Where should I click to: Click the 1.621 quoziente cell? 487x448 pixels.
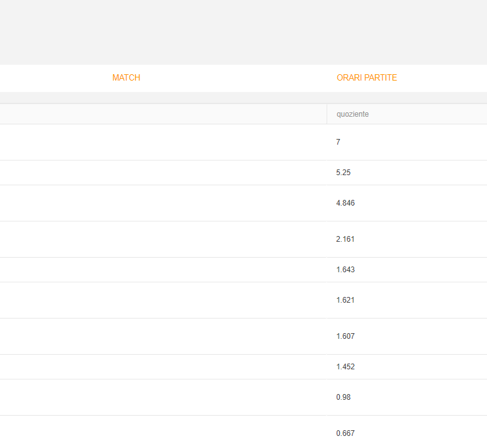[x=407, y=300]
